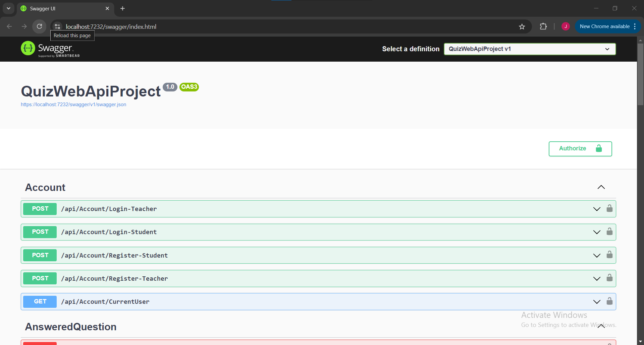644x345 pixels.
Task: Open site settings icon in address bar
Action: [x=57, y=26]
